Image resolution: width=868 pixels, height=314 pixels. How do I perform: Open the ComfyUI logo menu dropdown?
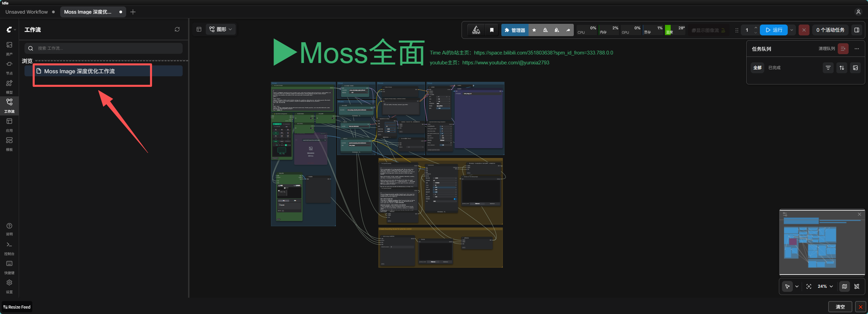[11, 30]
